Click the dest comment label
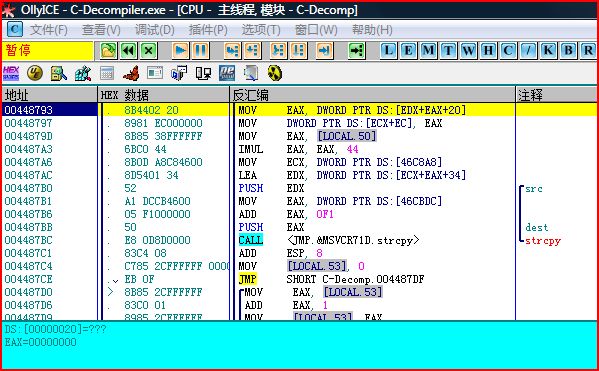This screenshot has height=371, width=599. tap(536, 228)
